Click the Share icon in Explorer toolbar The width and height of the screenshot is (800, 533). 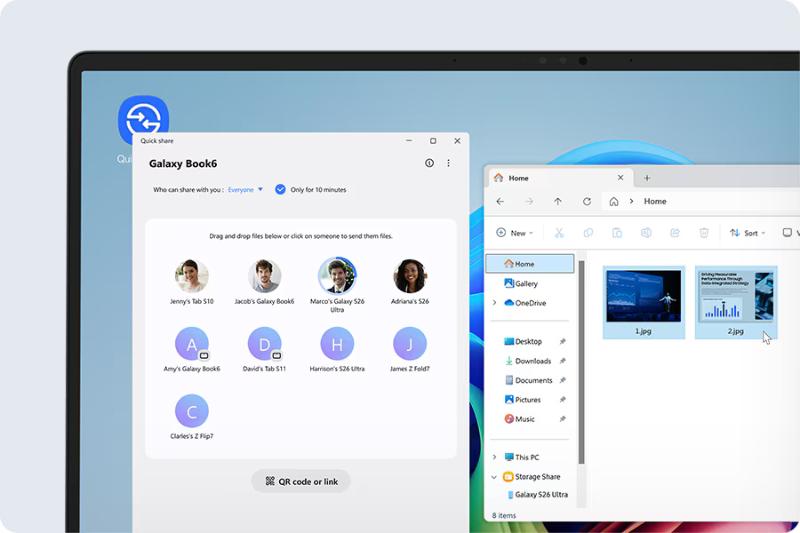[x=674, y=233]
